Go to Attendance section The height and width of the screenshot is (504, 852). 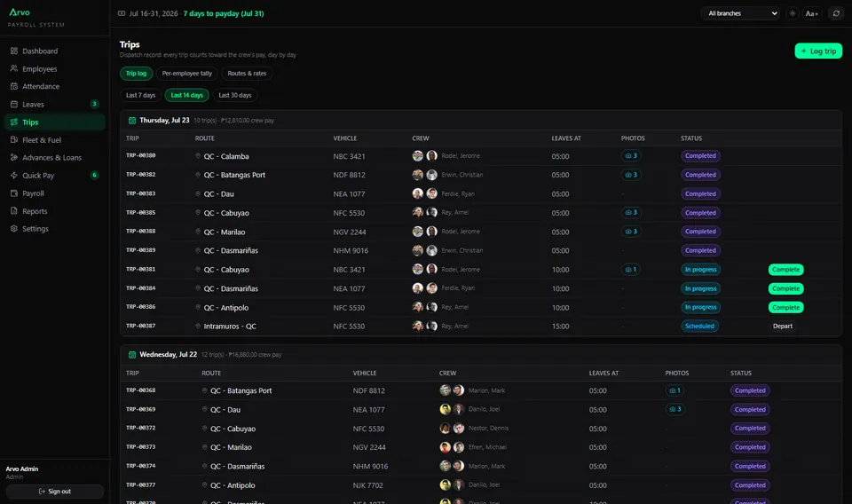[x=54, y=86]
